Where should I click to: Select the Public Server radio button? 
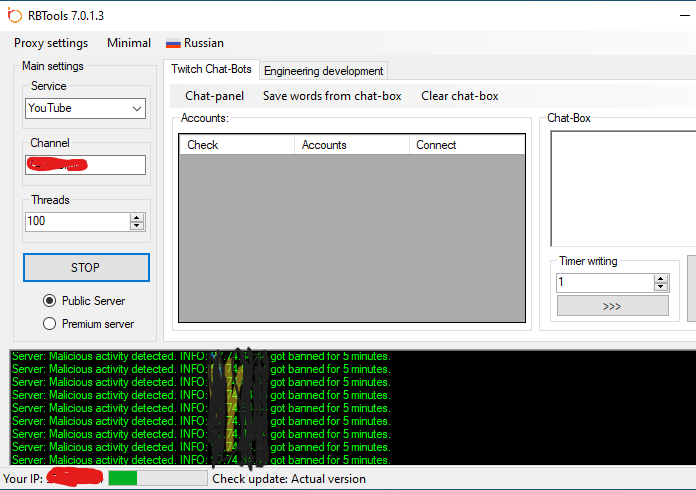49,301
